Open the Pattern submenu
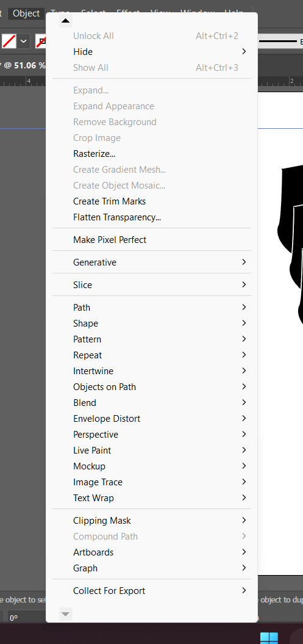Viewport: 303px width, 644px height. [x=152, y=339]
